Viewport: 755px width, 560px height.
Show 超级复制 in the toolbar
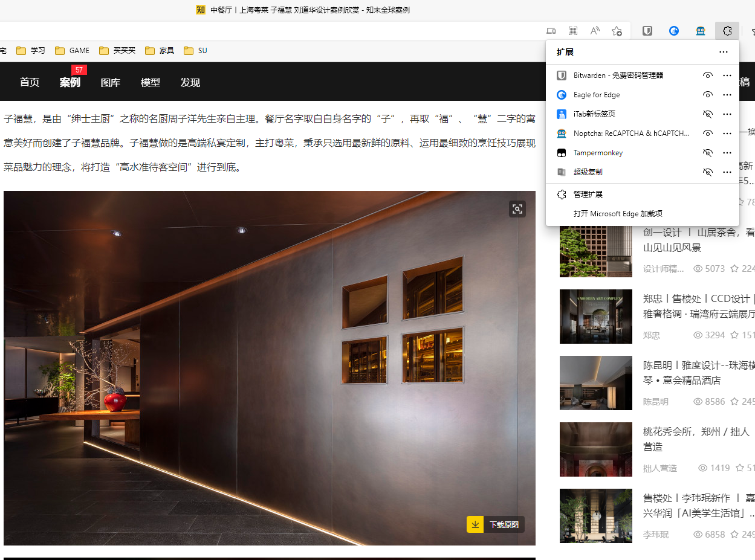pos(708,172)
